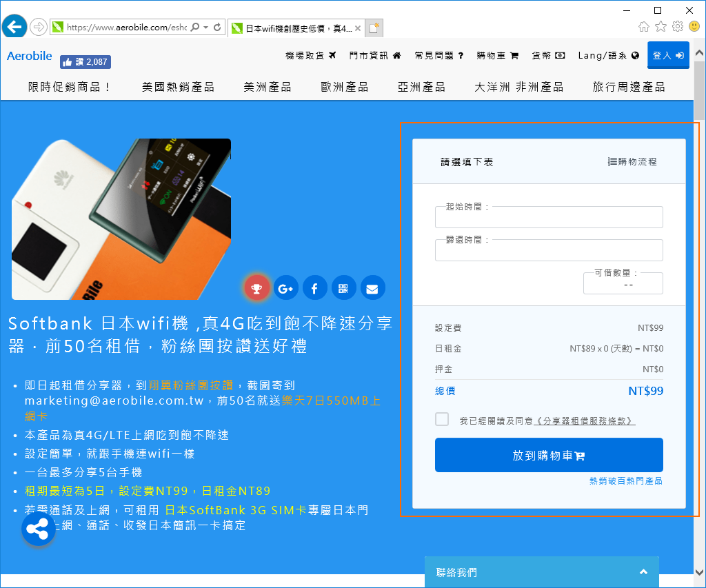Click scrollbar up arrow

click(x=699, y=52)
